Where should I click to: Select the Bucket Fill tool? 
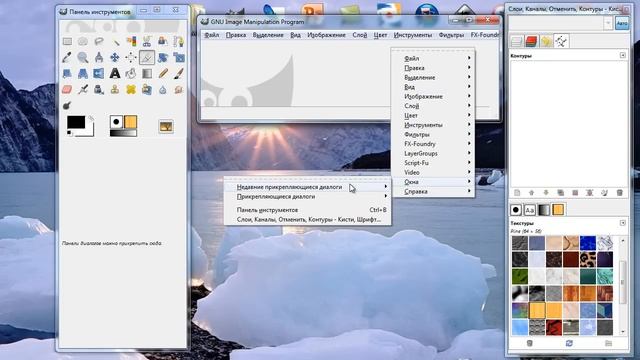tap(131, 73)
